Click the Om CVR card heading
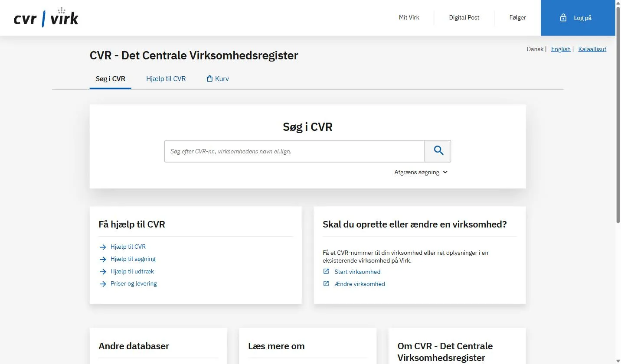The image size is (621, 364). 445,352
